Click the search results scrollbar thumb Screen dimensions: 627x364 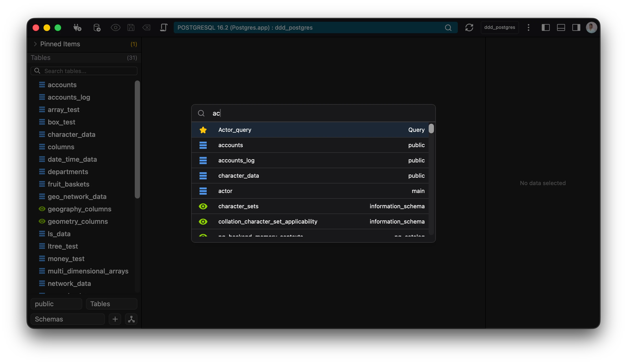[x=431, y=128]
